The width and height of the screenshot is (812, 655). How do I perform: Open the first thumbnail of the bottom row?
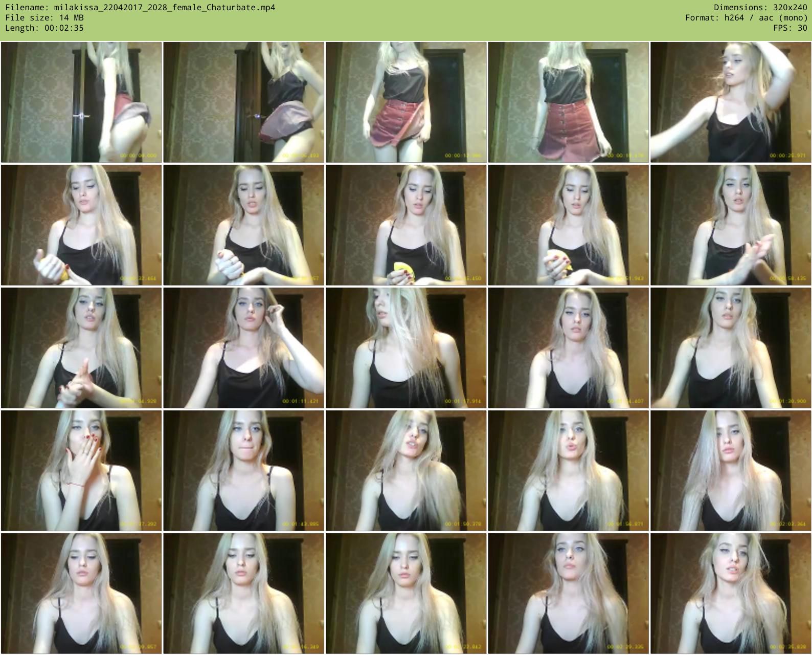coord(81,593)
